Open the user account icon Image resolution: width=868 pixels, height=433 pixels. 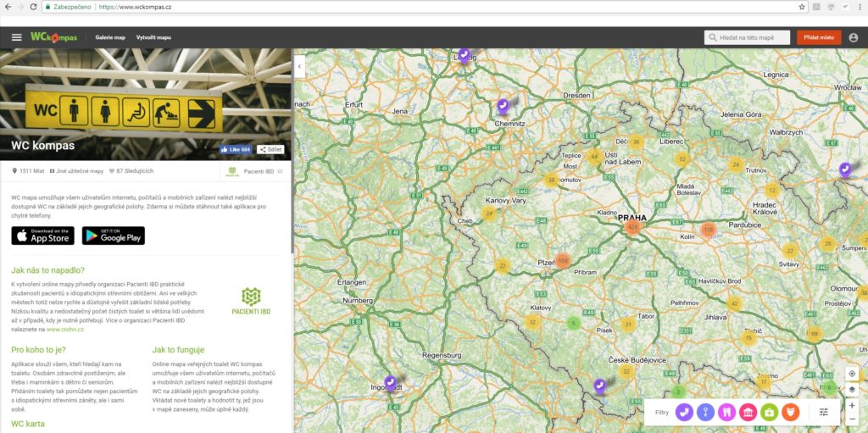point(853,37)
